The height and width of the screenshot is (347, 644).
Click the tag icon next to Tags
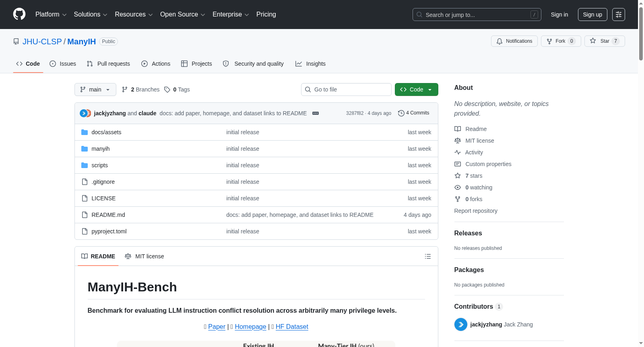(x=167, y=89)
